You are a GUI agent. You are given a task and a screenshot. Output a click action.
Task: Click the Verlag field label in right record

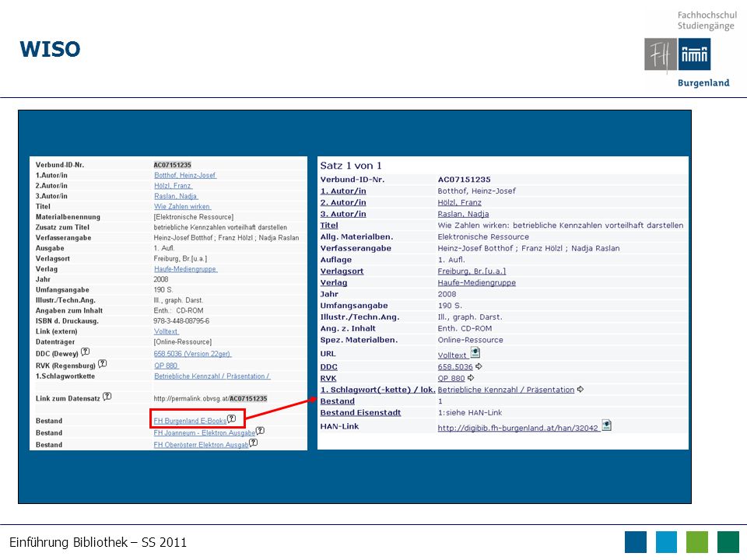pos(334,282)
